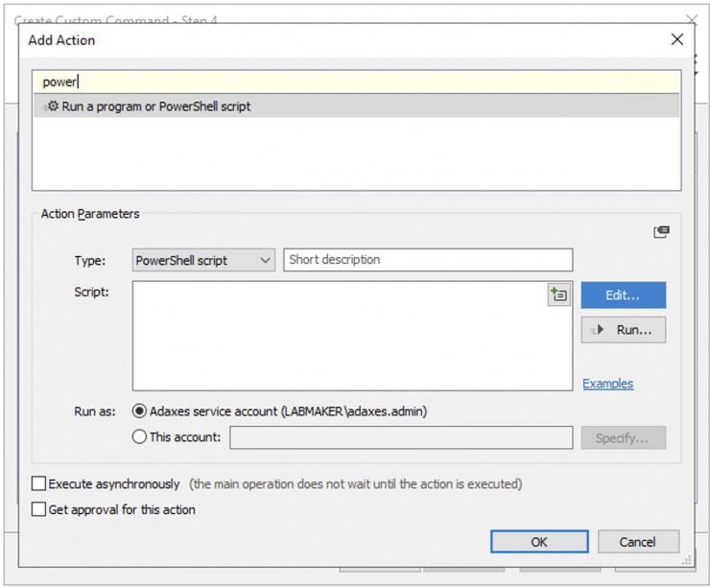Click the Short description field
The height and width of the screenshot is (588, 710).
pos(428,260)
